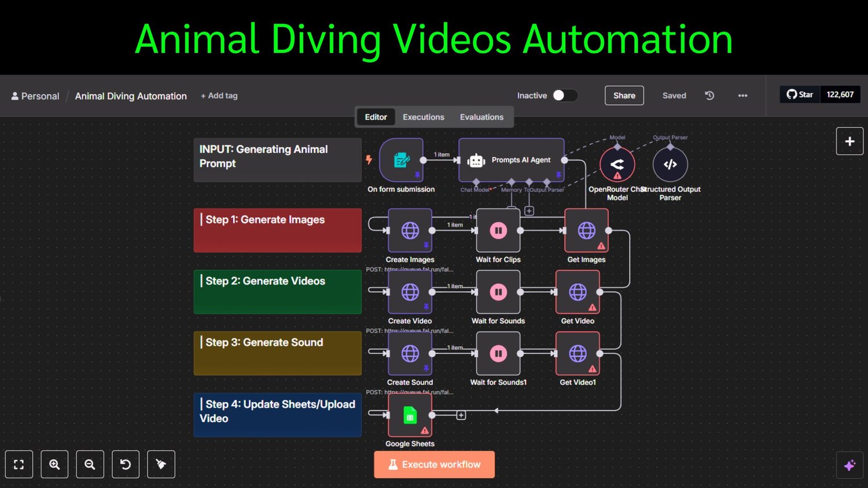This screenshot has width=868, height=488.
Task: Toggle the Inactive workflow switch
Action: 565,96
